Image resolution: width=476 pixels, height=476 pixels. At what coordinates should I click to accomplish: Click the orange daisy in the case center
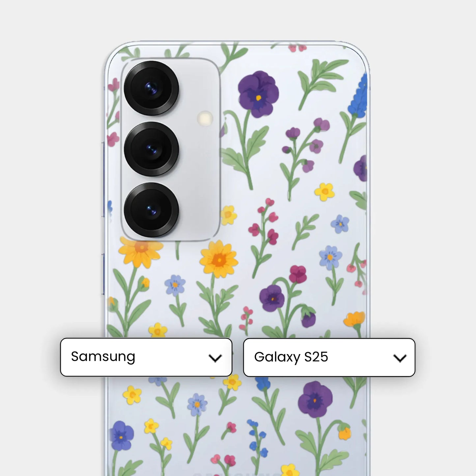click(x=219, y=260)
